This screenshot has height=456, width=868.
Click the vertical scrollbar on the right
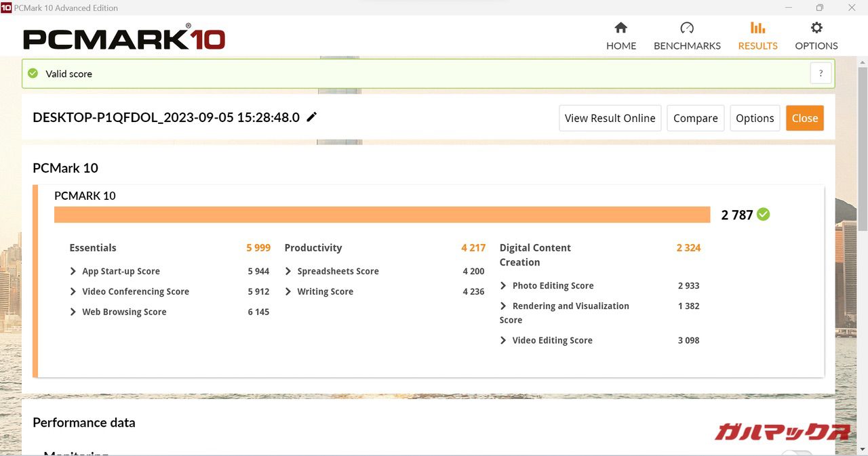pyautogui.click(x=862, y=149)
